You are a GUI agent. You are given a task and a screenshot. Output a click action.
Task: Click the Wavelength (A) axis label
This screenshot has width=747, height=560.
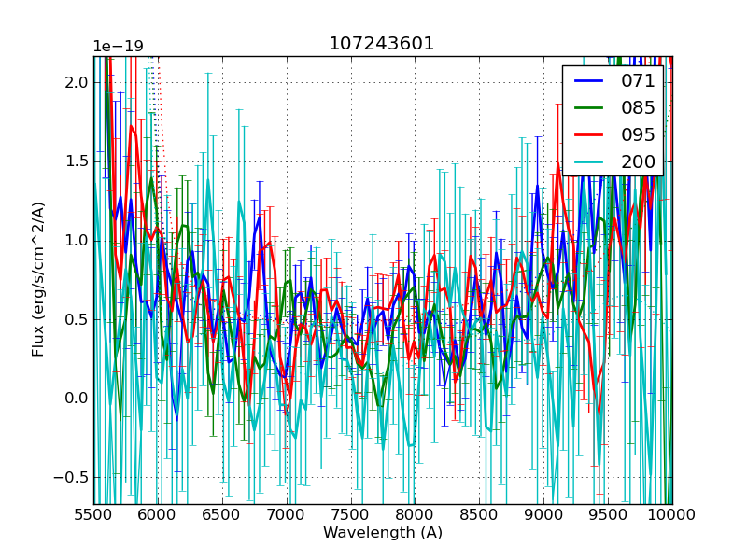pyautogui.click(x=383, y=533)
